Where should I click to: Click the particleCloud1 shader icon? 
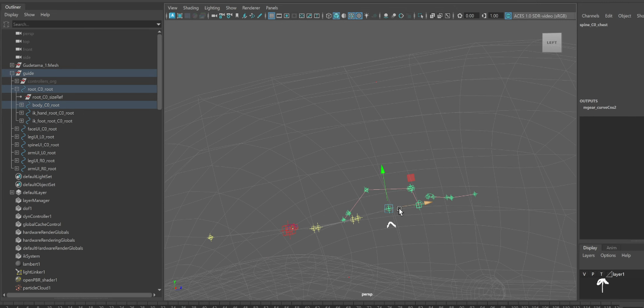click(x=19, y=288)
